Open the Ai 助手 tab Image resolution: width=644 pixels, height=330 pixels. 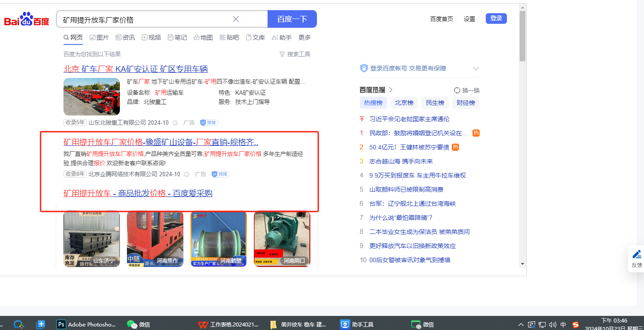(282, 37)
